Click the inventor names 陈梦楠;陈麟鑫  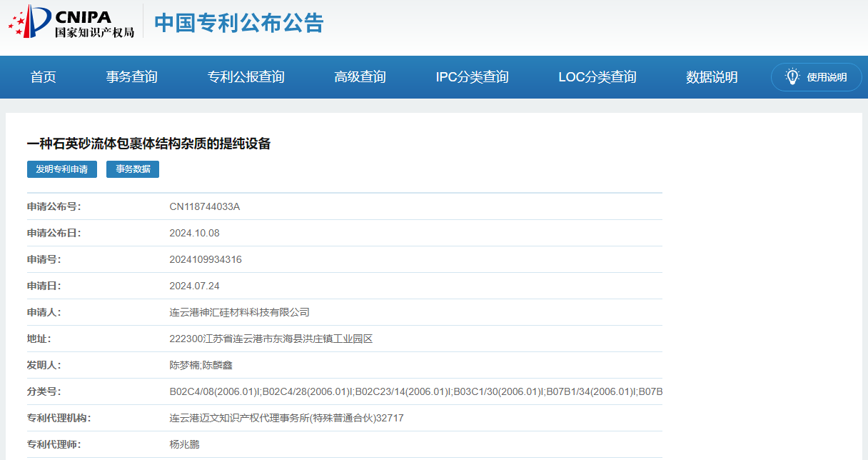(x=201, y=365)
